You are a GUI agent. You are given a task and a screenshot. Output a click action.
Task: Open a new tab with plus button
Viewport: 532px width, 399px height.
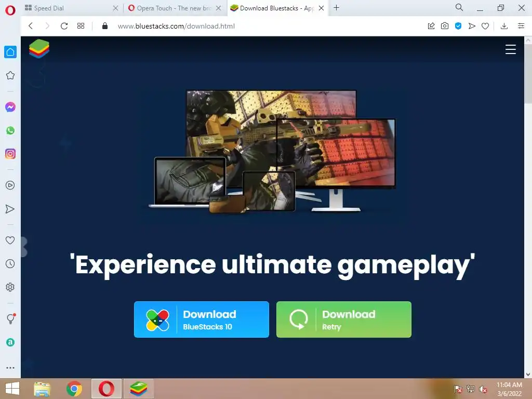coord(336,8)
